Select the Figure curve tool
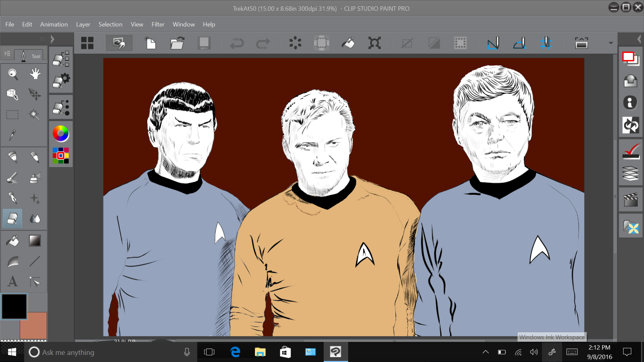 tap(13, 261)
